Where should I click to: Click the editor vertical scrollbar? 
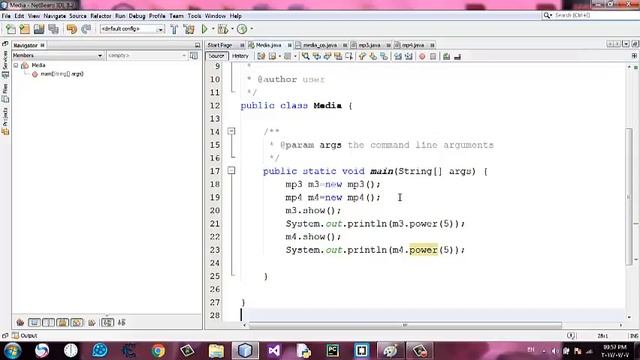[629, 196]
